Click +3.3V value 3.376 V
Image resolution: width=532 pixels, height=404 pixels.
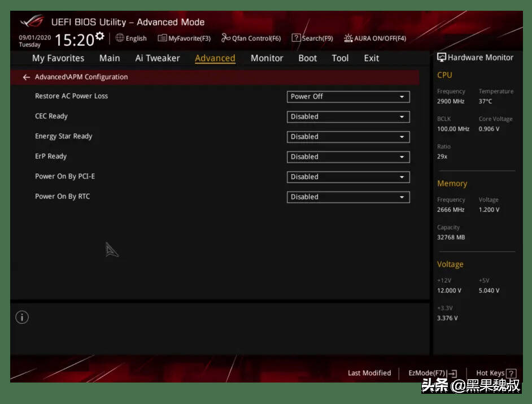[x=447, y=318]
